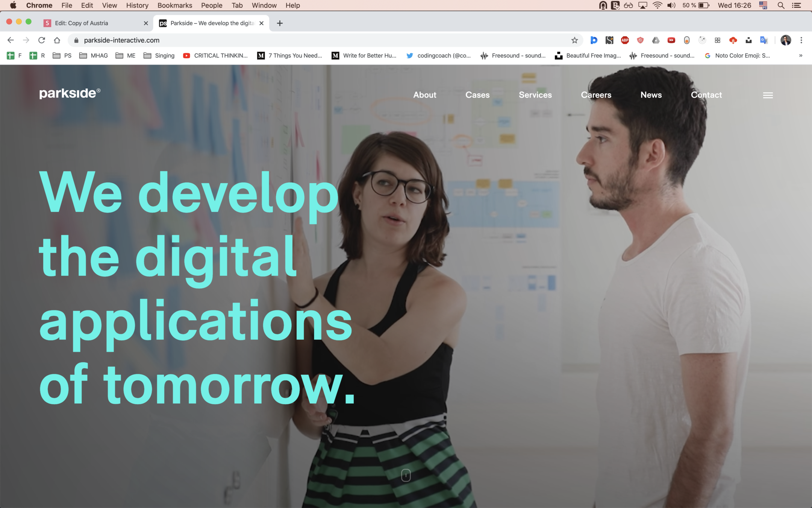Screen dimensions: 812x508
Task: Expand hidden bookmarks overflow chevron
Action: point(800,56)
